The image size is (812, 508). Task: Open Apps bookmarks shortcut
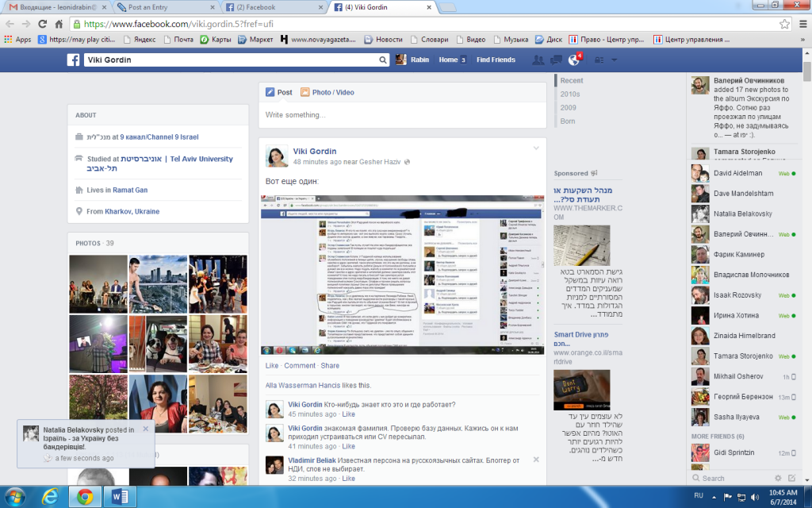pyautogui.click(x=17, y=40)
